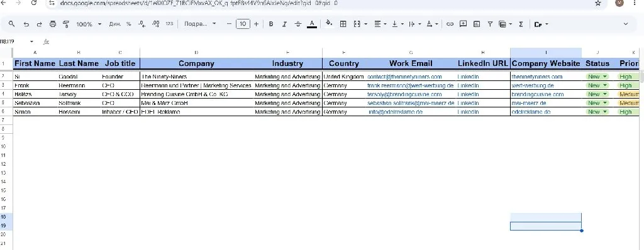Open the 123 more formats menu

169,24
